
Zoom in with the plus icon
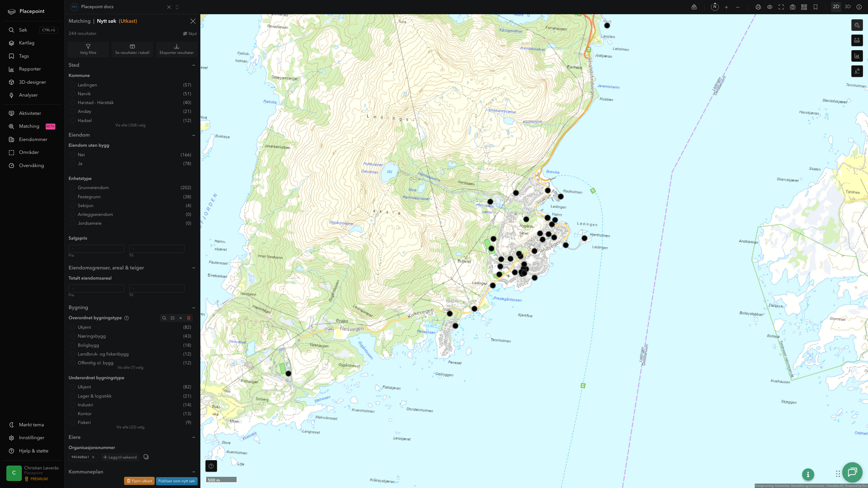point(726,7)
